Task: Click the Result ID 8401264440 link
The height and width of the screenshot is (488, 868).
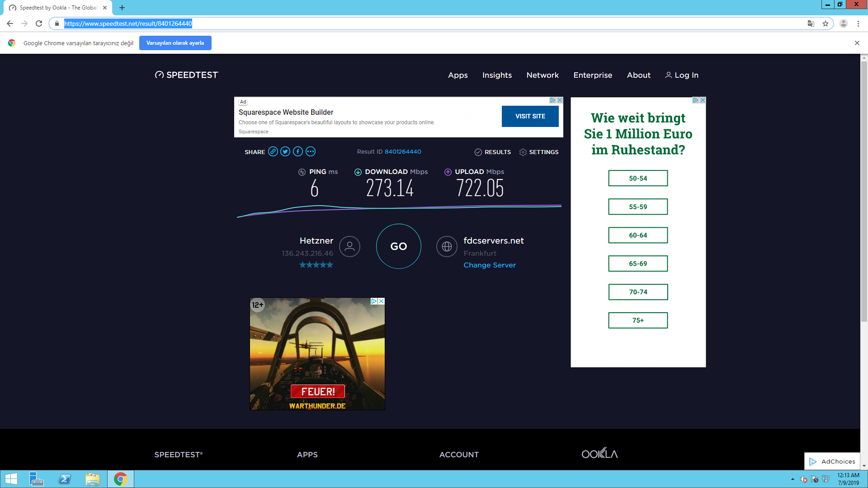Action: [x=403, y=152]
